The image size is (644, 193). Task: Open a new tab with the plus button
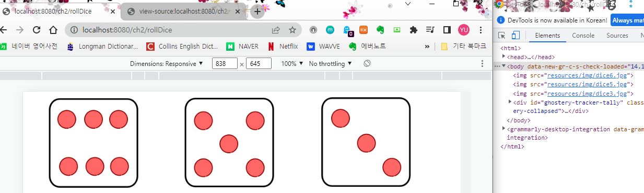[257, 12]
